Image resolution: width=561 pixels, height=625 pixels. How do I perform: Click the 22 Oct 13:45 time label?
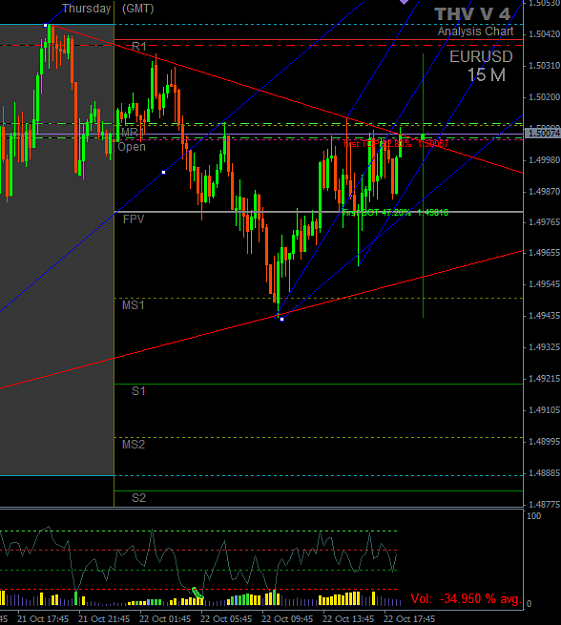click(348, 619)
